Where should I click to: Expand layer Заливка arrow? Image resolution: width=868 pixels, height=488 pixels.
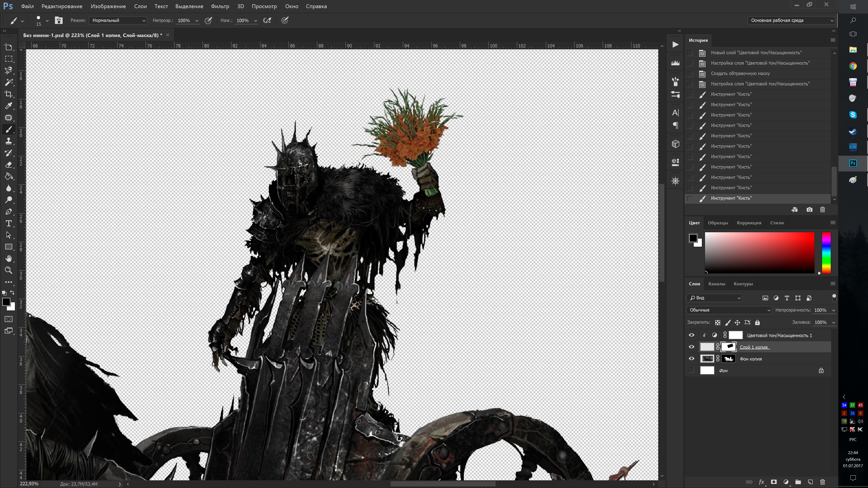[x=834, y=323]
